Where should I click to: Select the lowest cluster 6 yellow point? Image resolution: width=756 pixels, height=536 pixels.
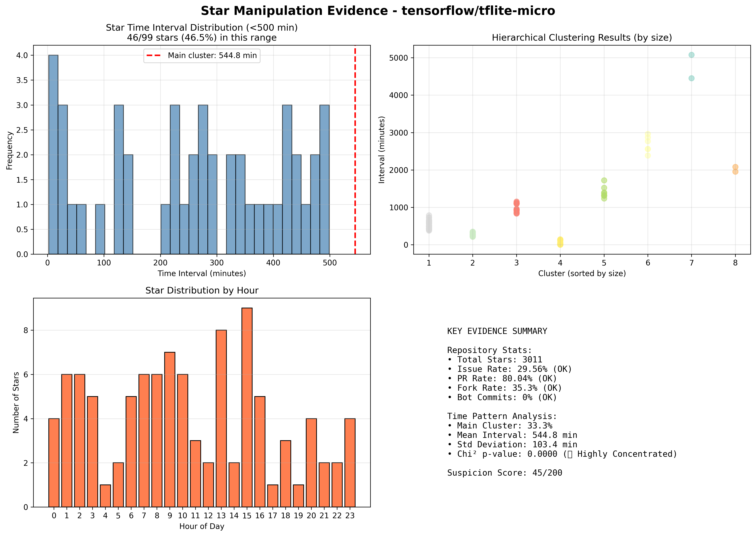coord(647,155)
